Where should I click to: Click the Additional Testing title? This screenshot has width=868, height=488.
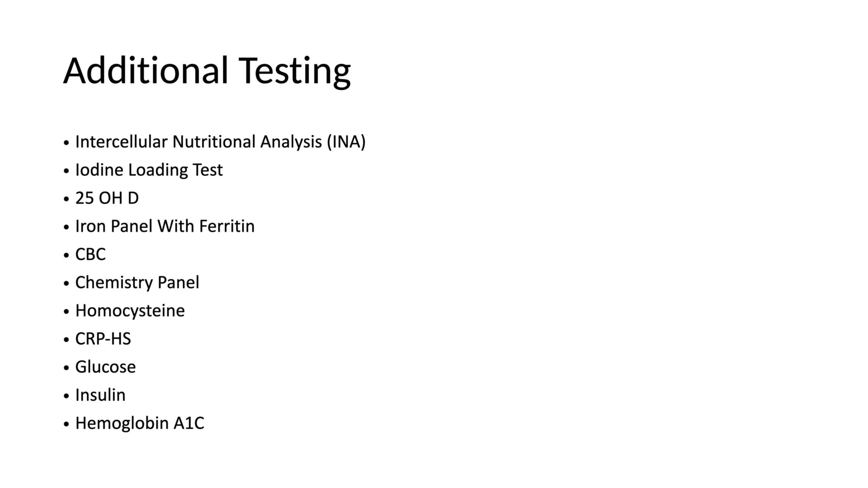(207, 71)
